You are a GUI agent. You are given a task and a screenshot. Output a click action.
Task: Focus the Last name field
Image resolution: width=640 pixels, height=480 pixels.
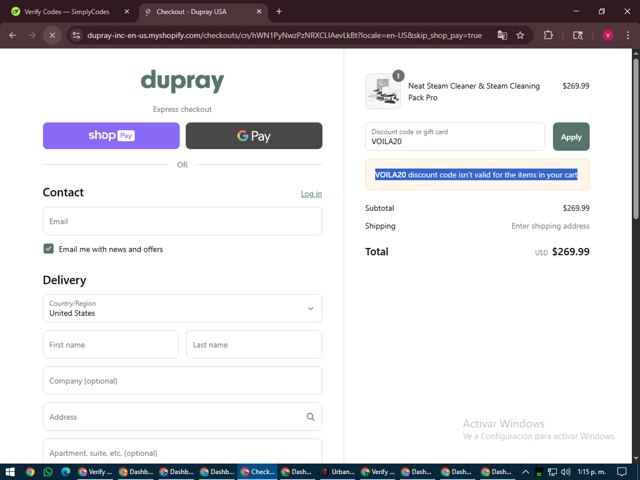[x=254, y=344]
